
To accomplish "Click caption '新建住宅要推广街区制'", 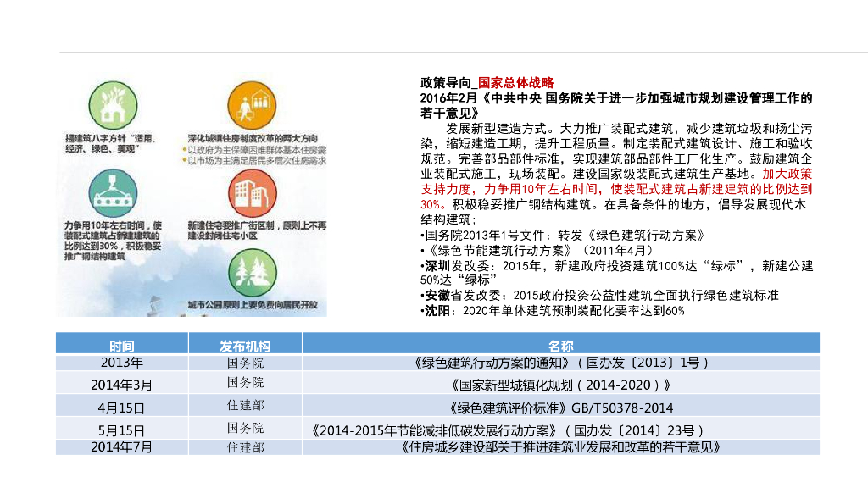I will pyautogui.click(x=257, y=230).
